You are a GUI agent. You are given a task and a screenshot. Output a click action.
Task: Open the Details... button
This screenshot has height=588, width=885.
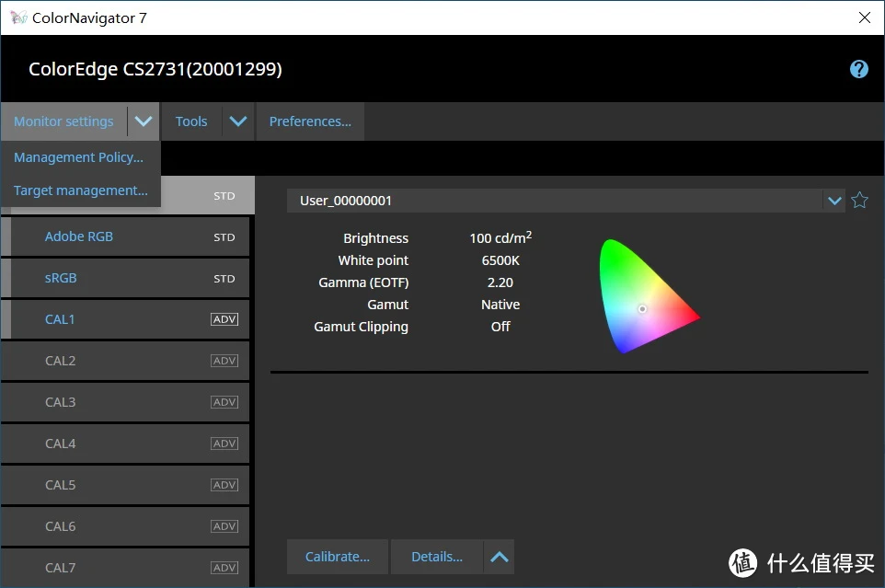point(437,557)
